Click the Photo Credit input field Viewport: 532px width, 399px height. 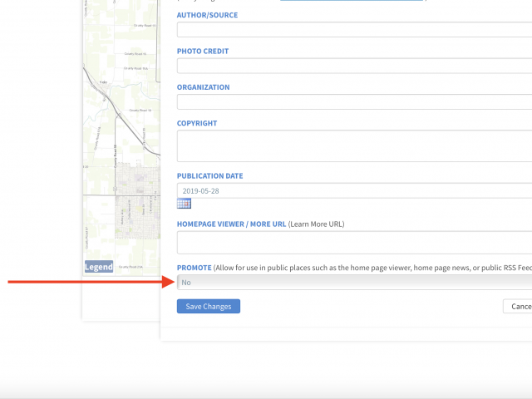pyautogui.click(x=354, y=66)
